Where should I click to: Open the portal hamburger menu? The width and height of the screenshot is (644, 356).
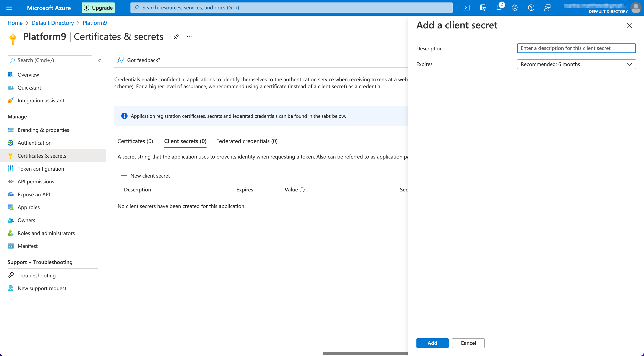(9, 8)
